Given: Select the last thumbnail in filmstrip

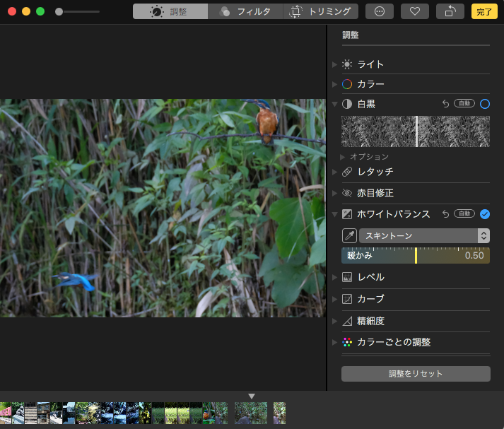Looking at the screenshot, I should 279,413.
